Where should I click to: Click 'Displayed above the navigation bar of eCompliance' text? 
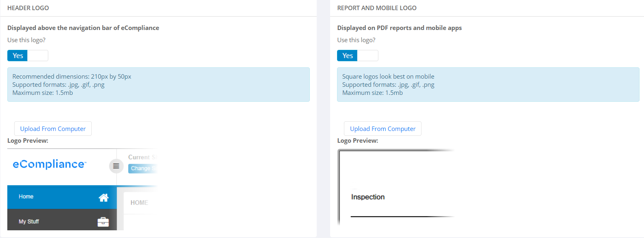(x=83, y=28)
